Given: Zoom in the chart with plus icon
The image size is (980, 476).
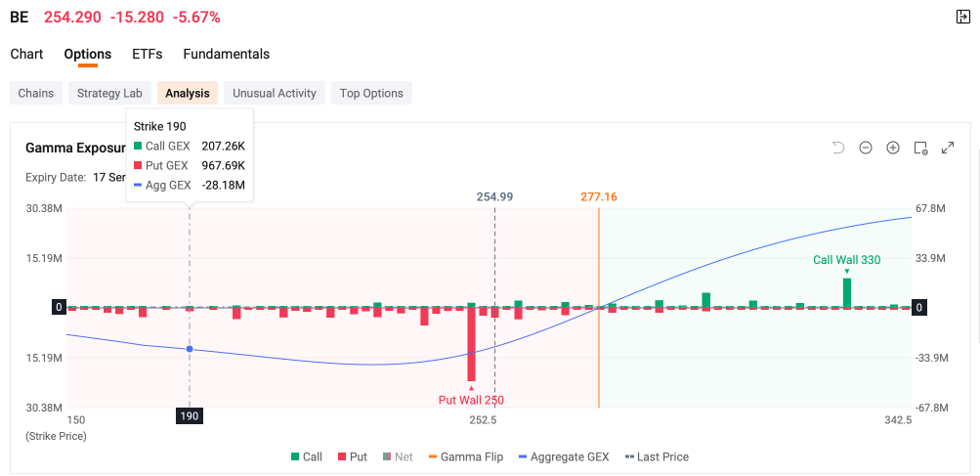Looking at the screenshot, I should click(893, 148).
